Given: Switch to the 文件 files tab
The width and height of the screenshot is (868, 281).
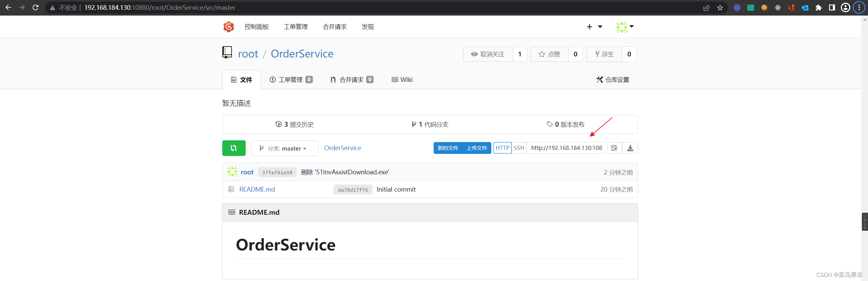Looking at the screenshot, I should [242, 80].
